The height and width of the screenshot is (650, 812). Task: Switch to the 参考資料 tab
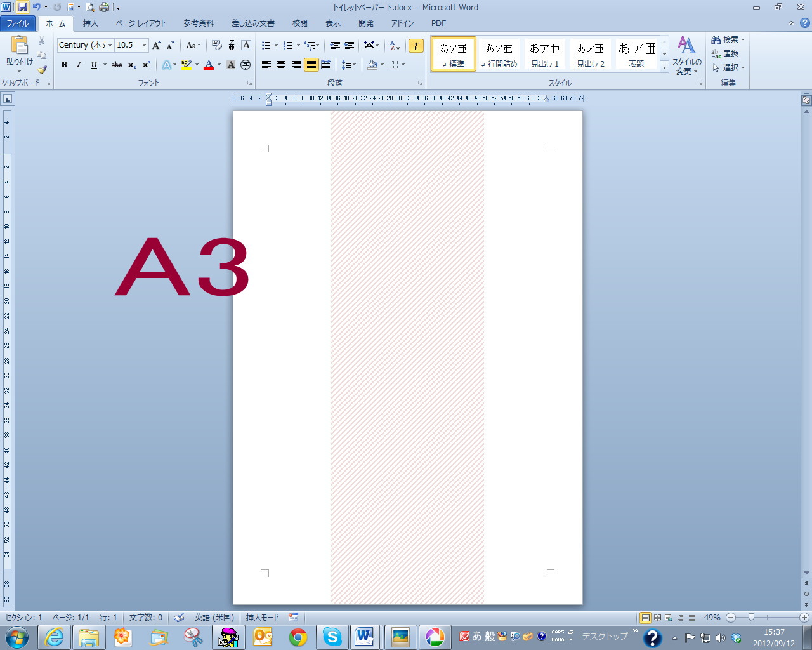click(x=199, y=23)
